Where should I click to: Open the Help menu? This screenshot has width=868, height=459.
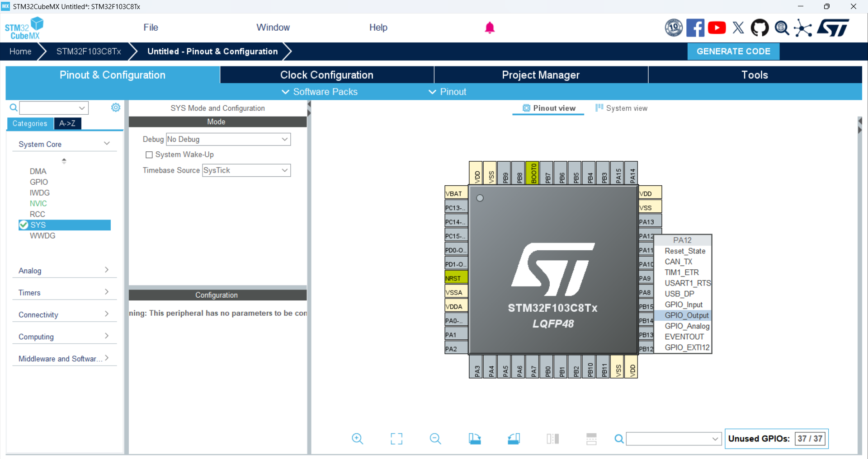[x=378, y=28]
